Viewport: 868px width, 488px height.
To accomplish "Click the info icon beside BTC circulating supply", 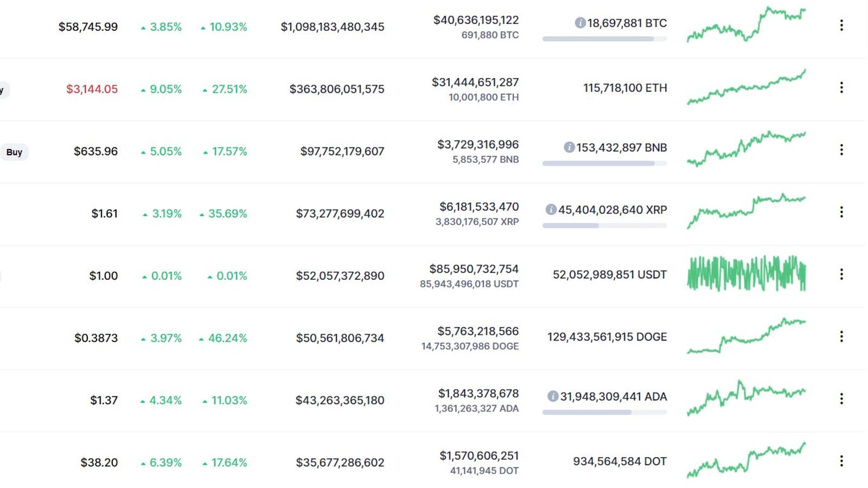I will click(580, 23).
